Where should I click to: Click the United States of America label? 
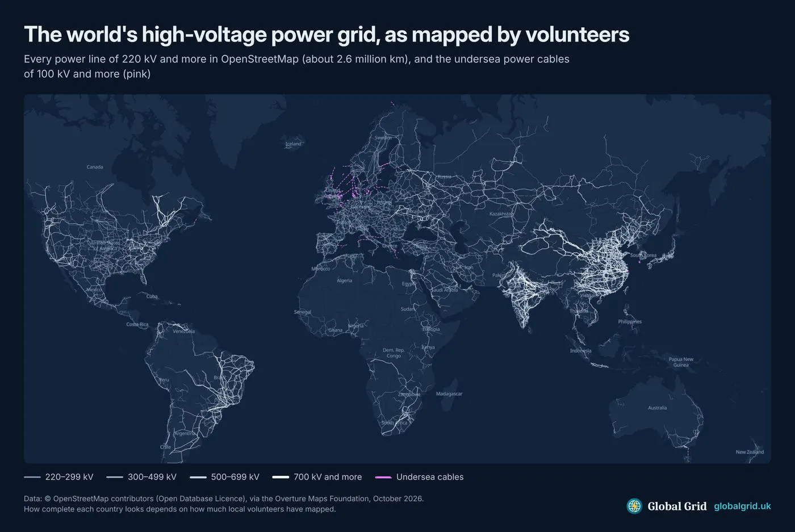click(107, 246)
